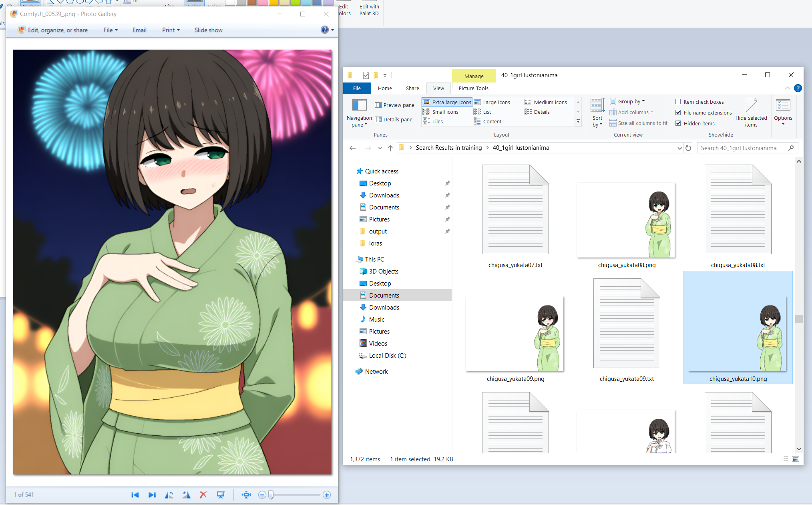Delete current photo with red X

[x=203, y=495]
